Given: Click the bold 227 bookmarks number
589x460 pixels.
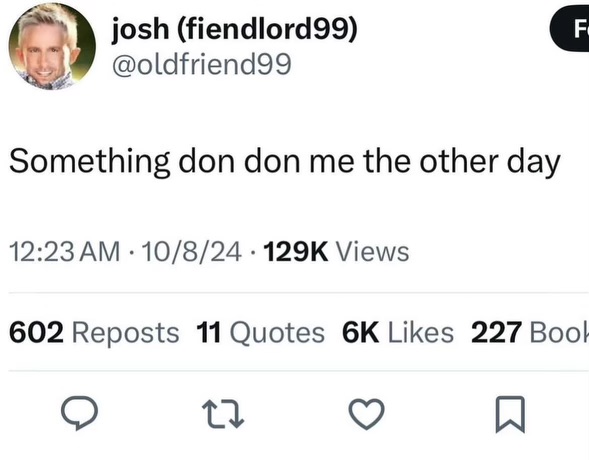Looking at the screenshot, I should point(497,332).
